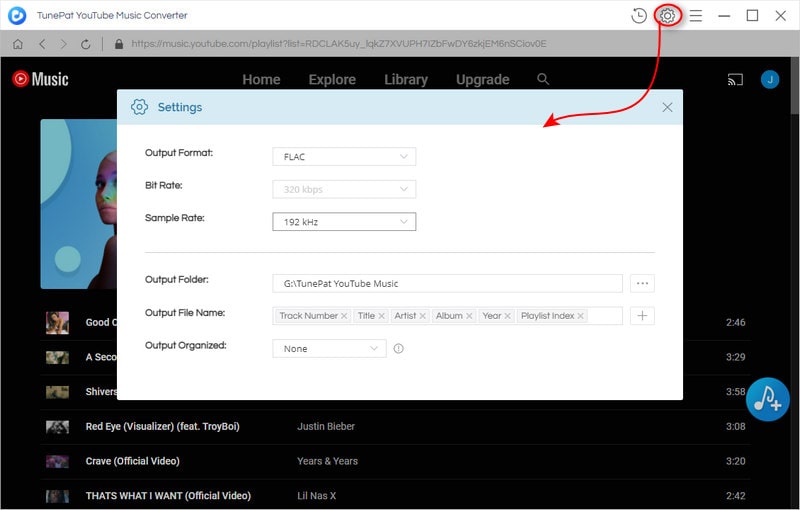Click the Red Eye song thumbnail
This screenshot has height=510, width=800.
pyautogui.click(x=58, y=426)
